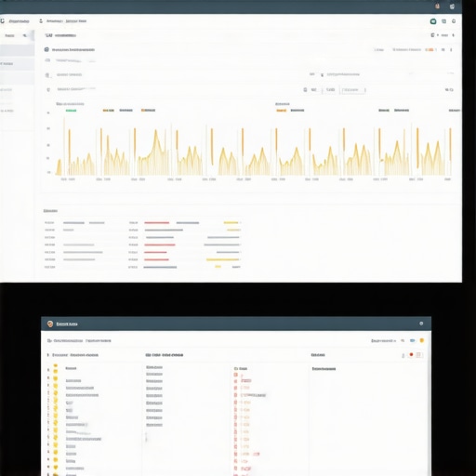This screenshot has height=476, width=476.
Task: Click the round icon at lower window title bar's right end
Action: (421, 324)
